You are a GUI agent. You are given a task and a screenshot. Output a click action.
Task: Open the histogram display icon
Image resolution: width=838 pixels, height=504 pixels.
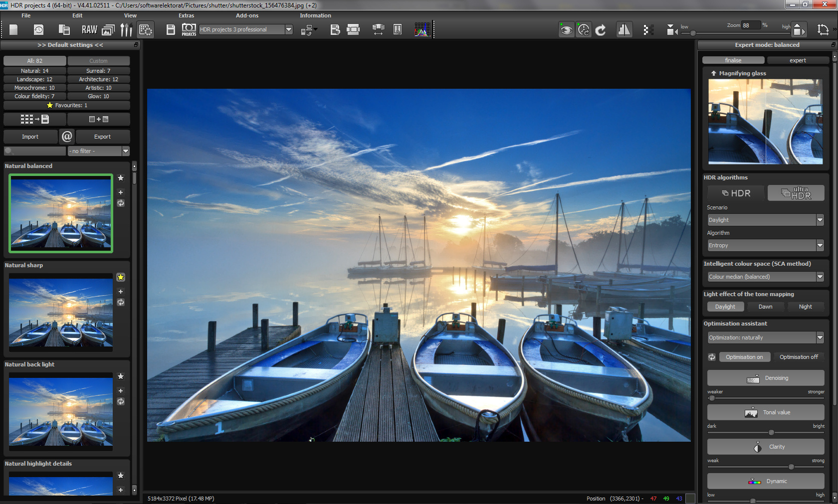(422, 30)
